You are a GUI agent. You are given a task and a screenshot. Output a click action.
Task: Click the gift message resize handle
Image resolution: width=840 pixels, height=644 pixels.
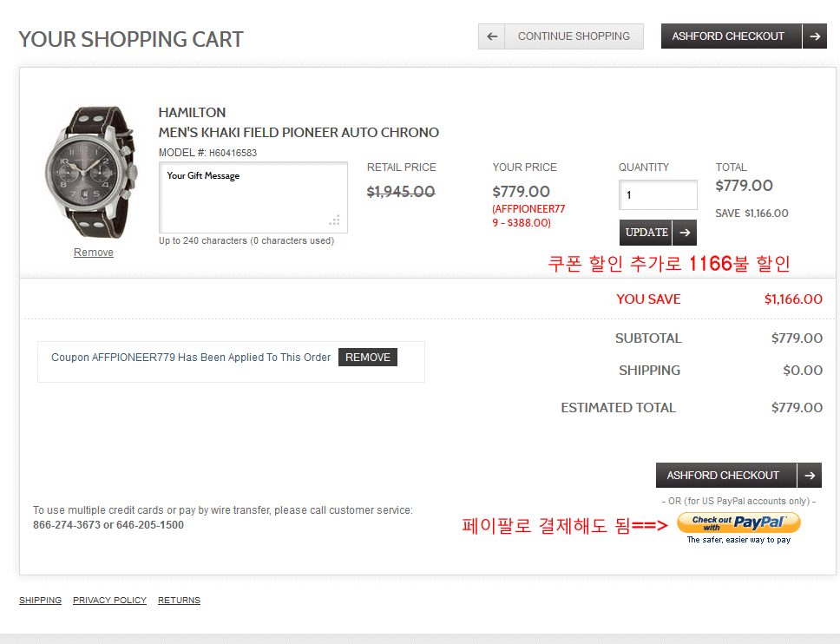335,220
